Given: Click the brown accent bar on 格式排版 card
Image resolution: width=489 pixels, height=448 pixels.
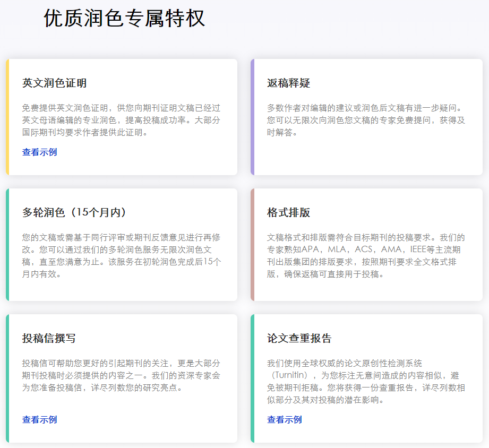Looking at the screenshot, I should (253, 245).
